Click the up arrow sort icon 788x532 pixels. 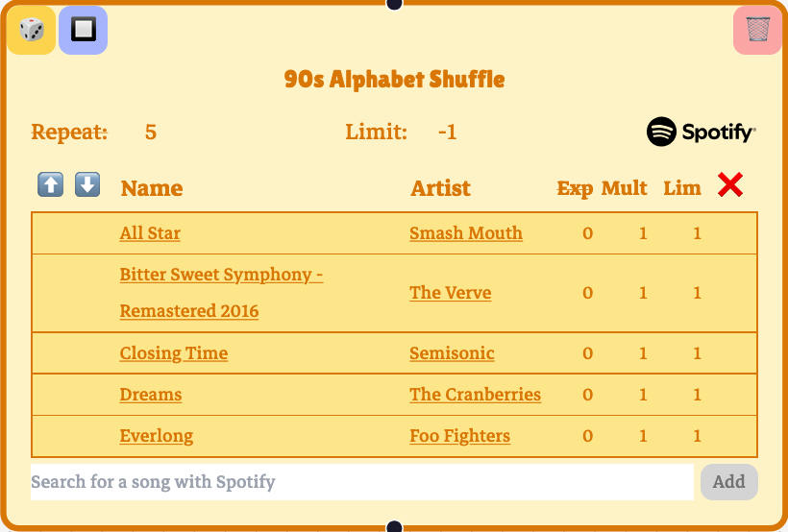tap(50, 184)
